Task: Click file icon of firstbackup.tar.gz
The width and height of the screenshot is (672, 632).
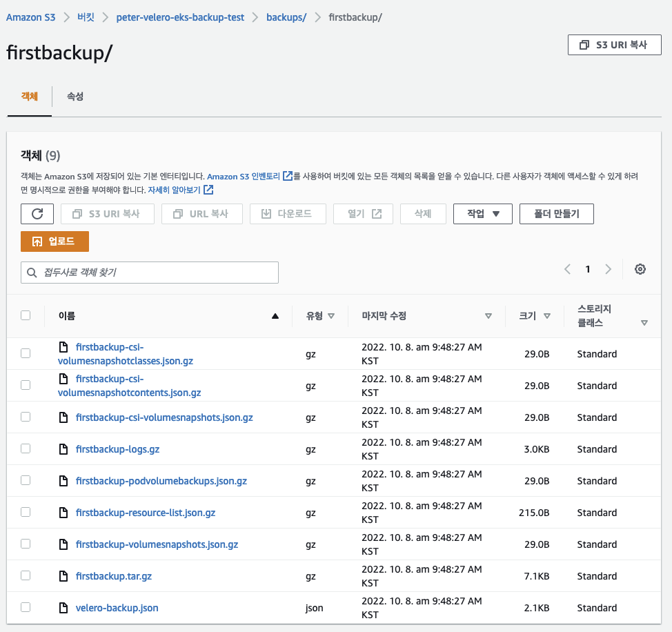Action: (x=63, y=576)
